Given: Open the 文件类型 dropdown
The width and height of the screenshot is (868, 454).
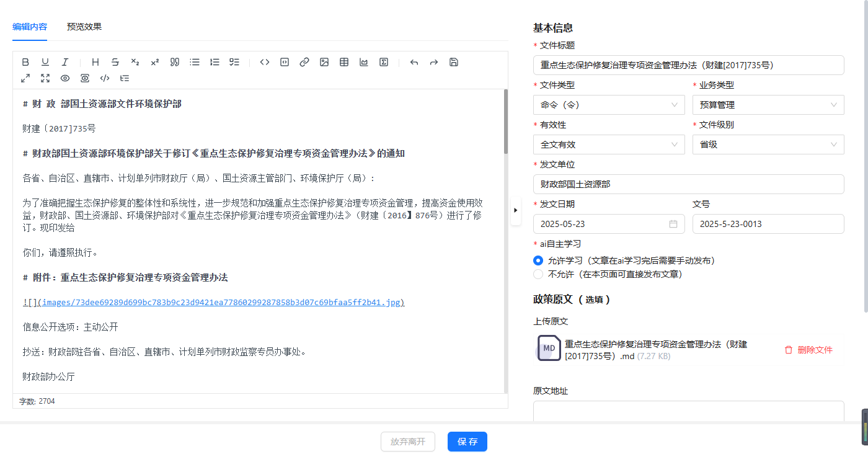Looking at the screenshot, I should 608,105.
